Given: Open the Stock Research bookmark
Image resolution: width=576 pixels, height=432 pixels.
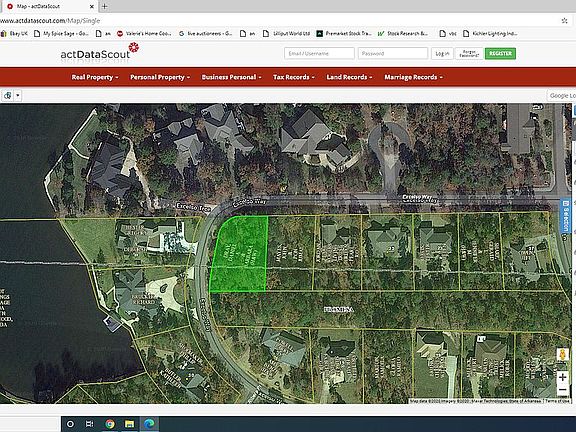Looking at the screenshot, I should tap(403, 33).
